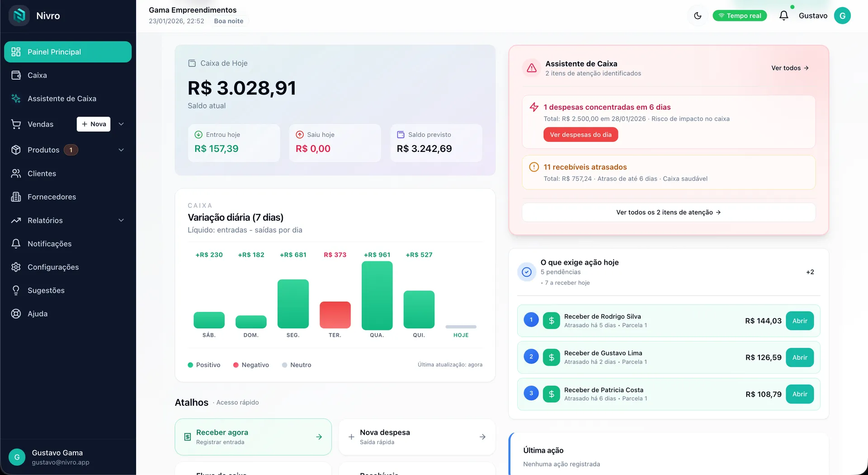The image size is (868, 475).
Task: Click the Negativo red legend dot
Action: click(x=236, y=365)
